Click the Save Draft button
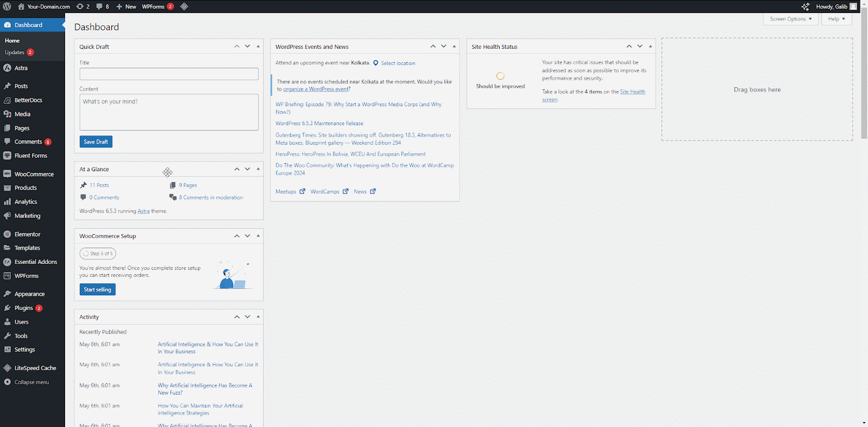The width and height of the screenshot is (868, 427). 96,141
